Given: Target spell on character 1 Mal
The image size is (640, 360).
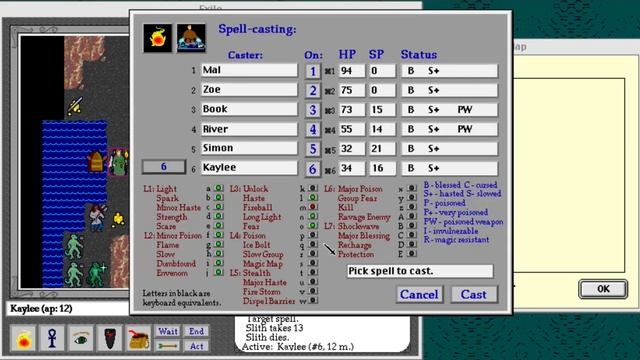Looking at the screenshot, I should point(313,71).
